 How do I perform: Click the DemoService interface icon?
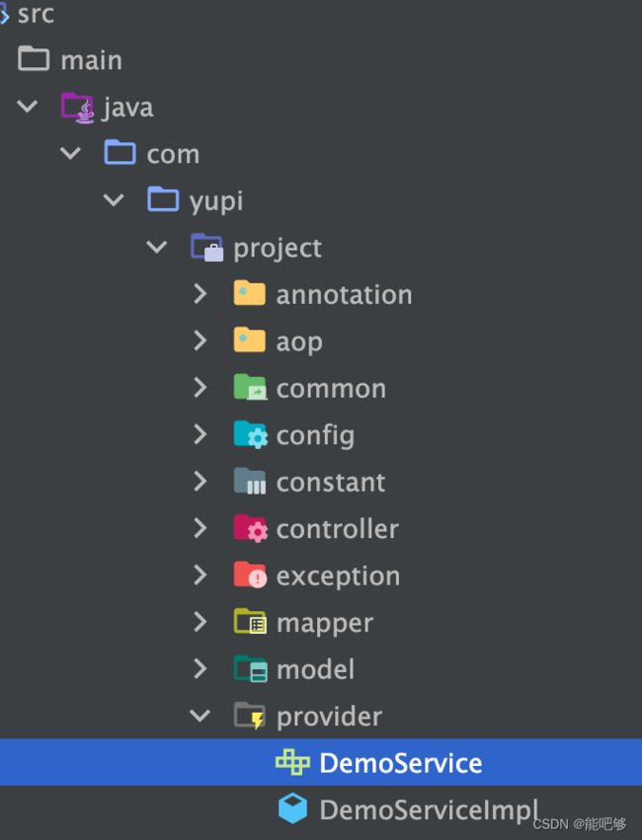pos(292,762)
